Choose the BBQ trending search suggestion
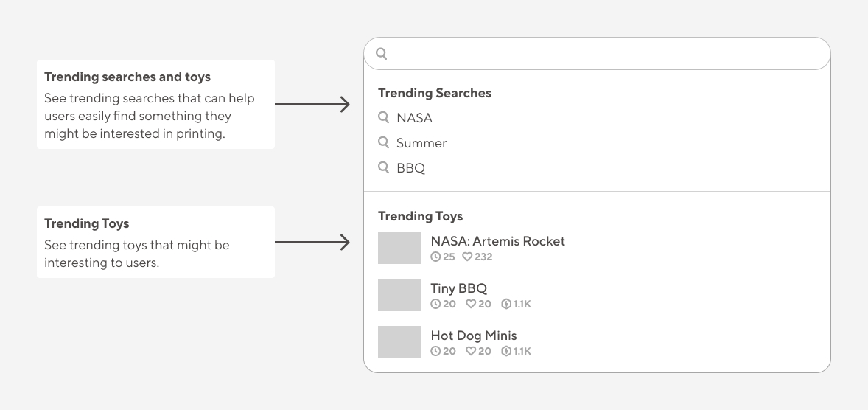The height and width of the screenshot is (410, 868). 410,168
